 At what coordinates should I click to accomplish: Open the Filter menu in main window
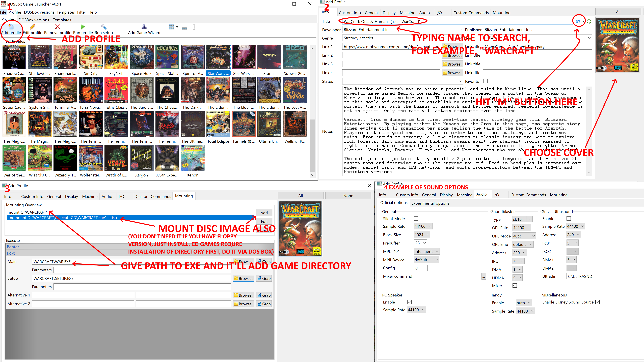[82, 12]
